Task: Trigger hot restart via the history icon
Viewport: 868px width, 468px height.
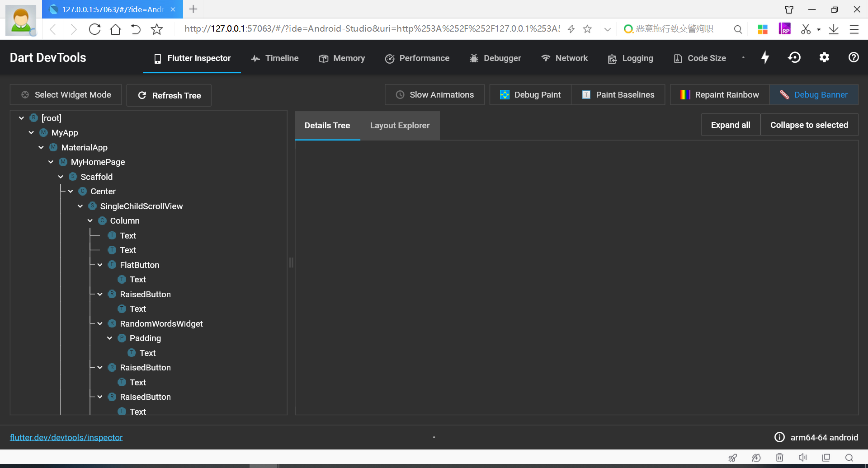Action: pyautogui.click(x=794, y=57)
